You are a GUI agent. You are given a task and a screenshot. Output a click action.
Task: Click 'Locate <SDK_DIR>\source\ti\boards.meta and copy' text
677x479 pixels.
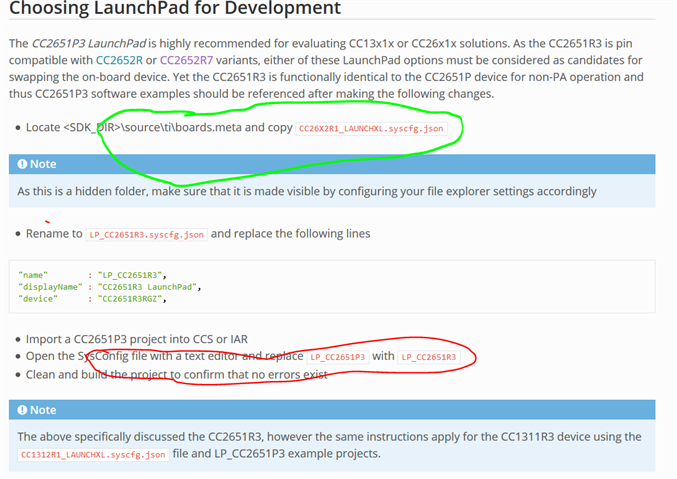coord(159,127)
